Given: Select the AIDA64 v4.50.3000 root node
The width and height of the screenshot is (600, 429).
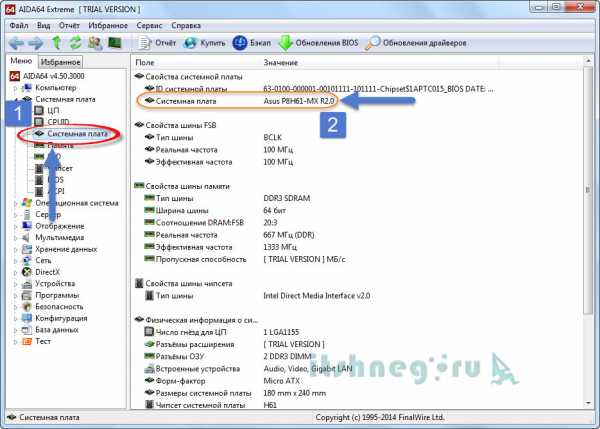Looking at the screenshot, I should tap(47, 76).
